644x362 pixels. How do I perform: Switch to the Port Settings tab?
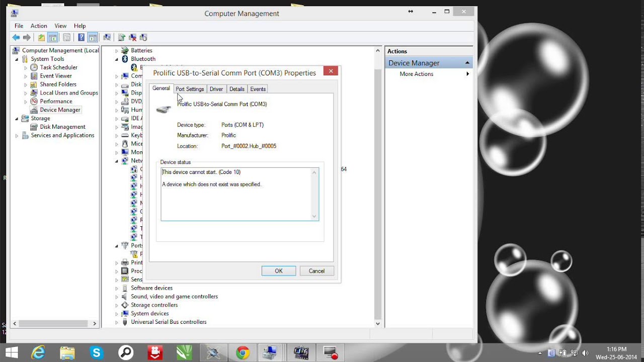(x=190, y=89)
